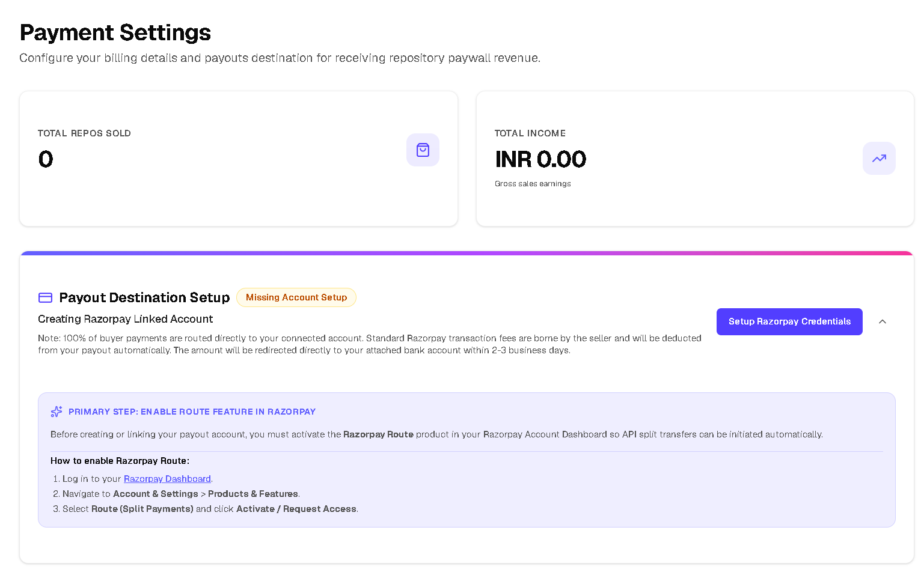Collapse the Payout Destination Setup section
Viewport: 924px width, 569px height.
click(883, 321)
